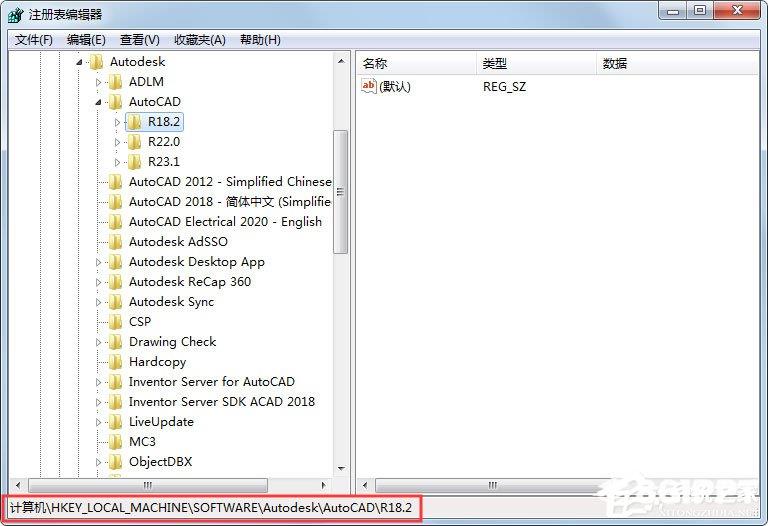Click the tree pane vertical scroll thumb
The image size is (768, 526).
[340, 191]
